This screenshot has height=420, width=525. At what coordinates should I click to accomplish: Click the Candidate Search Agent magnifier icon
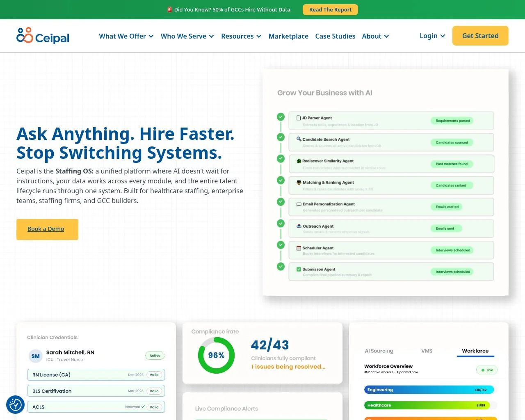[299, 139]
